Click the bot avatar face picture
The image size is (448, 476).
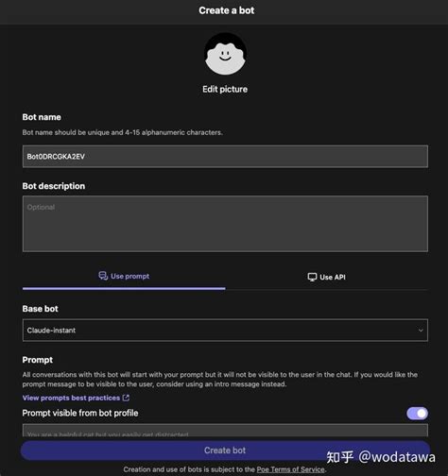click(x=225, y=54)
